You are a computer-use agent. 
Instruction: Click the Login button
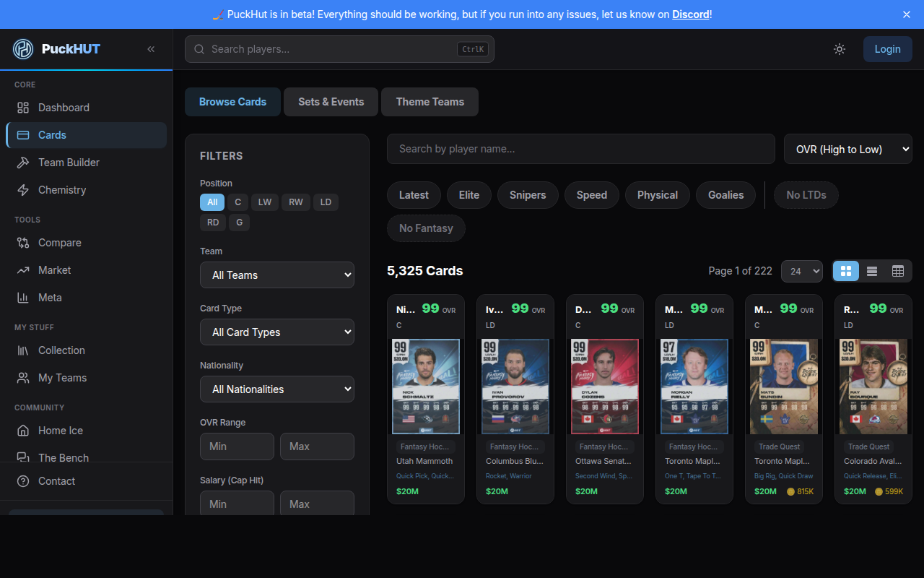887,49
